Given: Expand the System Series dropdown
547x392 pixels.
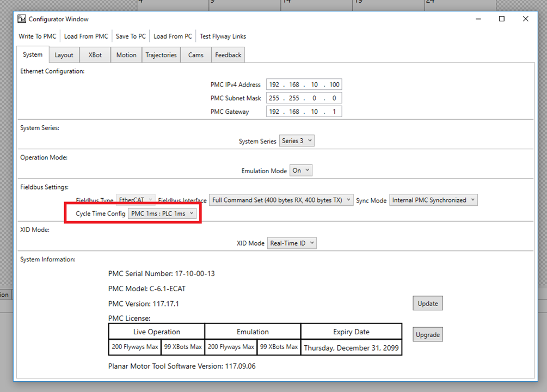Looking at the screenshot, I should point(297,141).
